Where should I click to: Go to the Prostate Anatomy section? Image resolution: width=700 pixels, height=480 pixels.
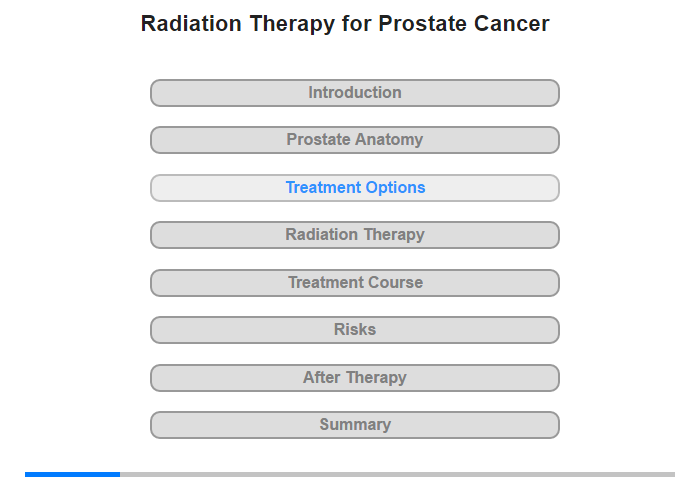355,140
